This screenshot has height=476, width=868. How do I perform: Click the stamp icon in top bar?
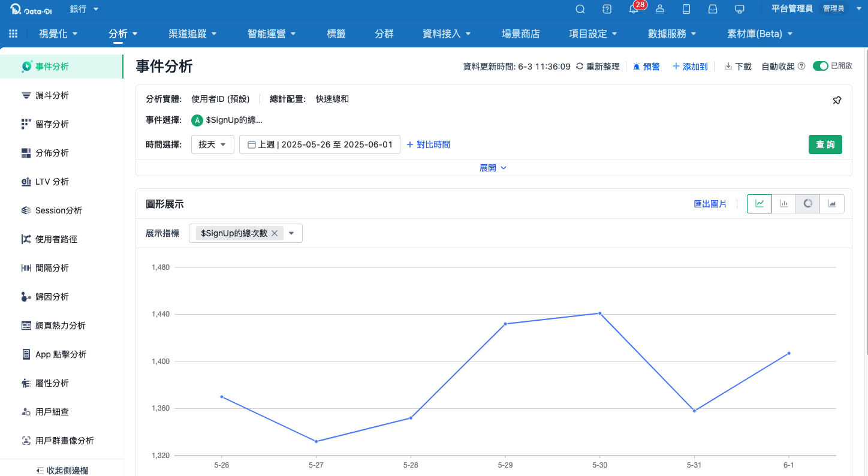pyautogui.click(x=660, y=9)
